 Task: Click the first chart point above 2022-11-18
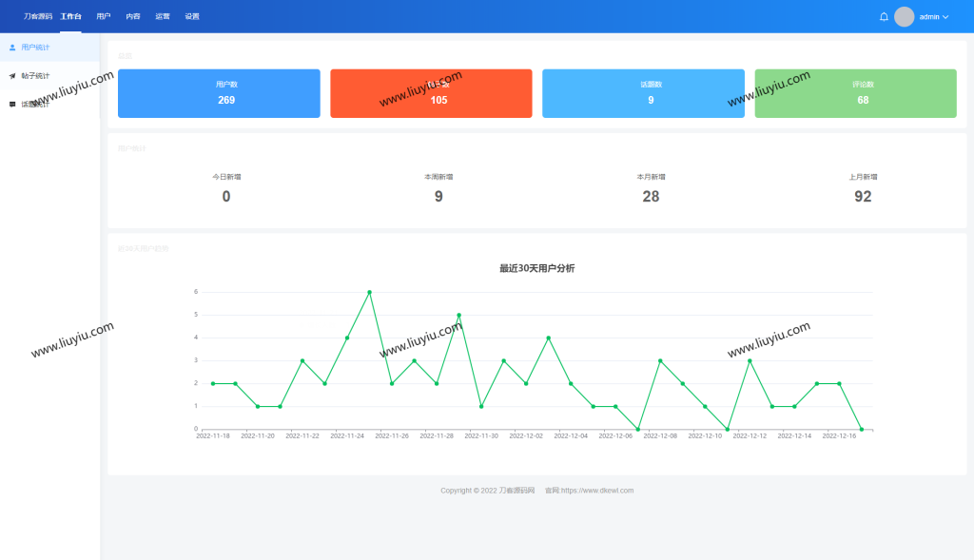(213, 384)
